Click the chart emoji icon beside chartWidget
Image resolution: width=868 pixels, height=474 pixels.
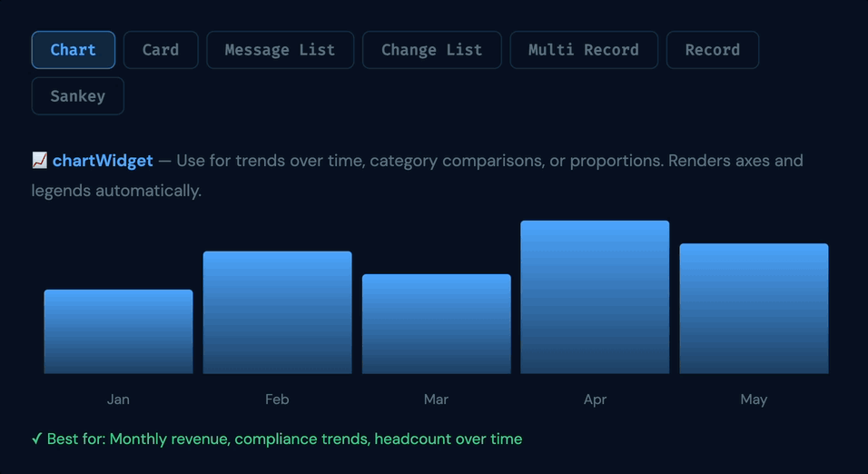(x=39, y=161)
